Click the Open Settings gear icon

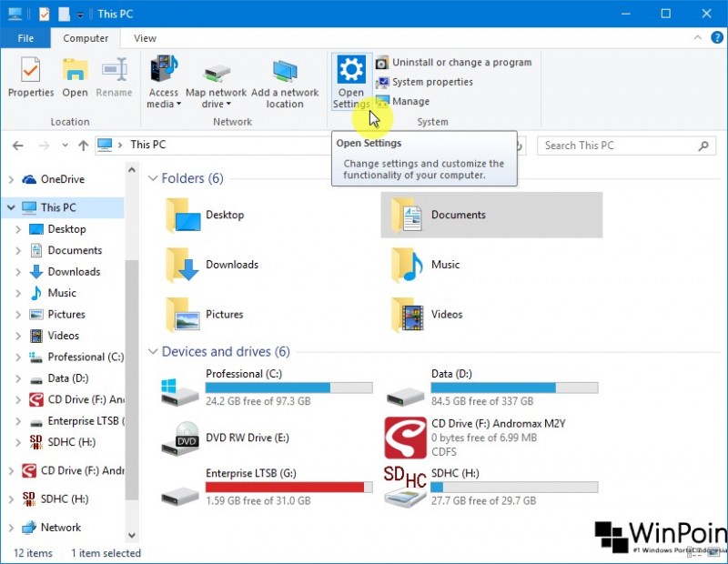point(351,69)
